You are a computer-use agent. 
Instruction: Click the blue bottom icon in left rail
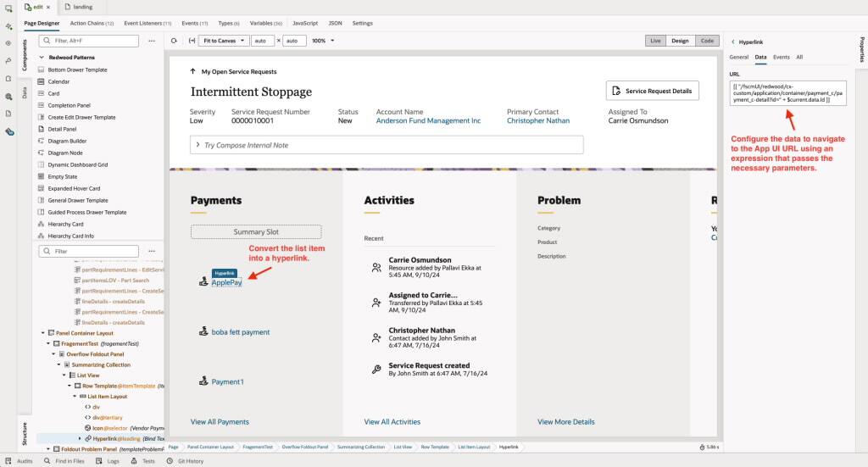pyautogui.click(x=8, y=131)
